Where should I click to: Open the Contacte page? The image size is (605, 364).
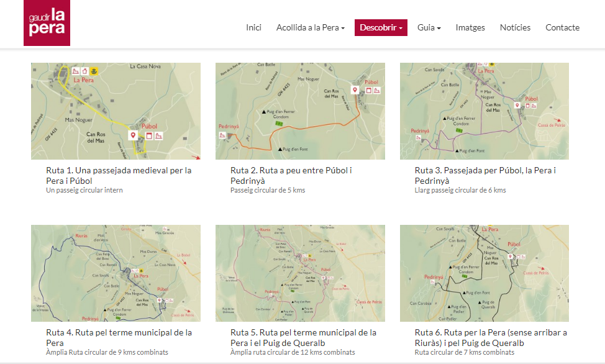(562, 27)
